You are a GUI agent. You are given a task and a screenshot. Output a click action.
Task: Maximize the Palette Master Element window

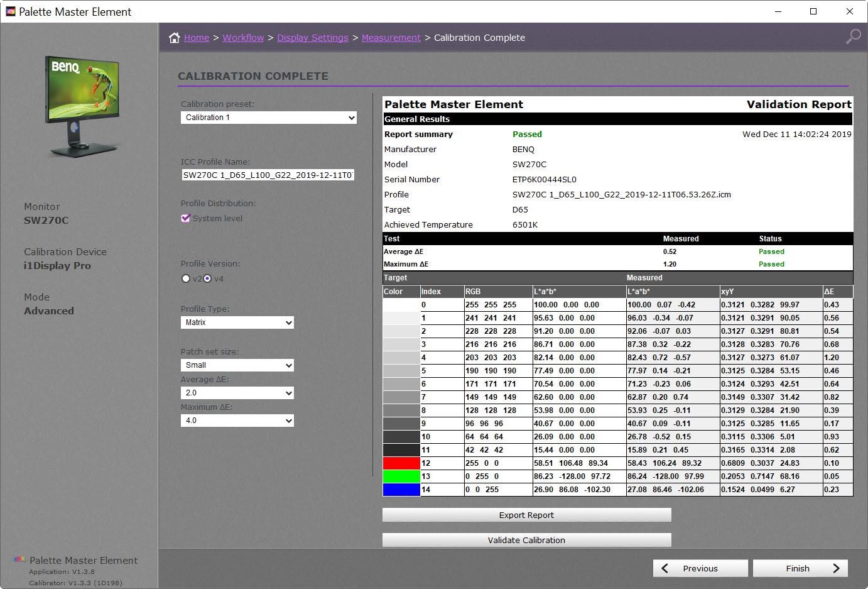[x=813, y=11]
